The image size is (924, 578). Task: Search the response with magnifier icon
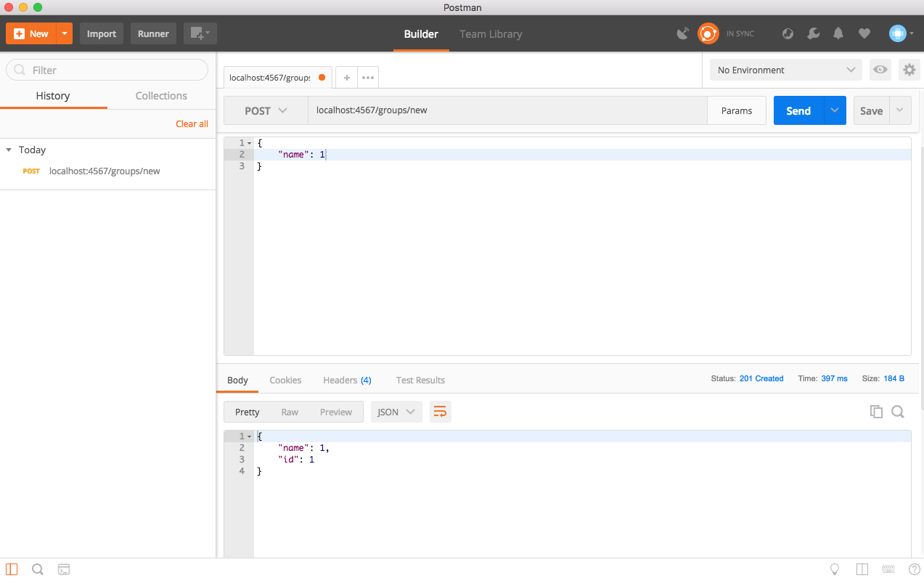point(898,412)
